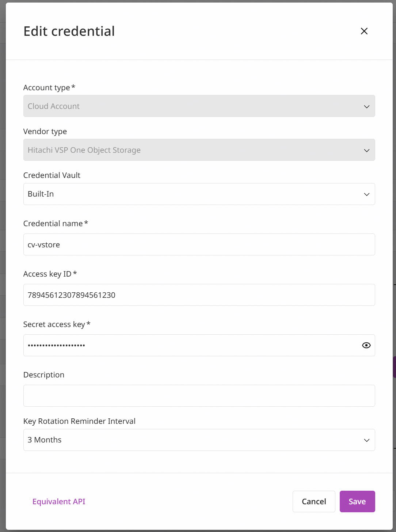Expand the 3 Months interval dropdown
The image size is (396, 532).
(x=199, y=440)
